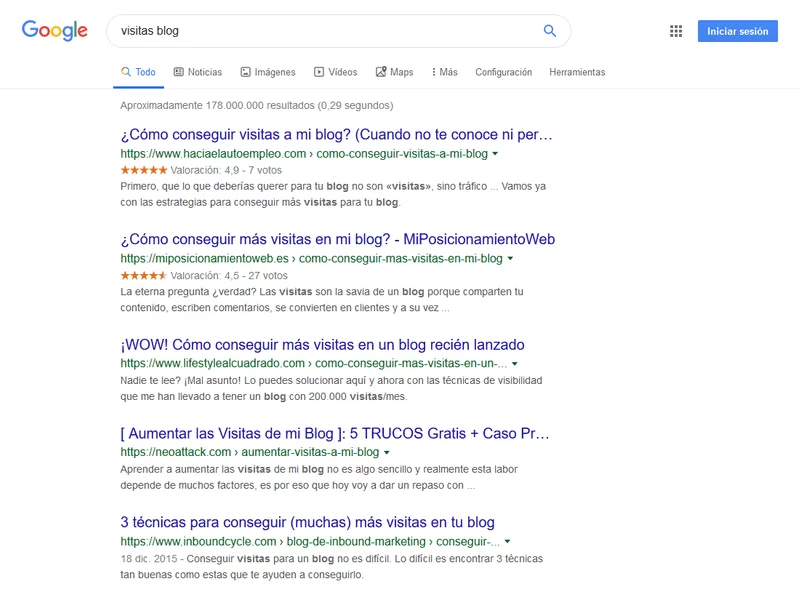Click the Google logo

(x=55, y=31)
